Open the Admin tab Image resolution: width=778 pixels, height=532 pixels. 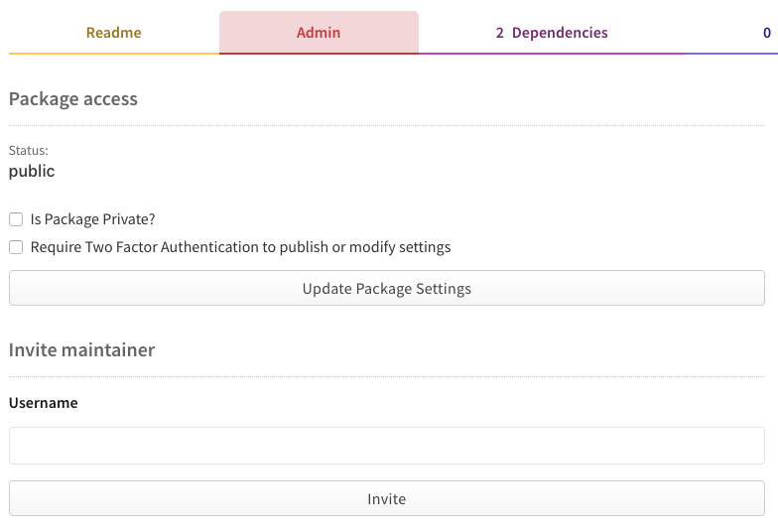[x=319, y=33]
